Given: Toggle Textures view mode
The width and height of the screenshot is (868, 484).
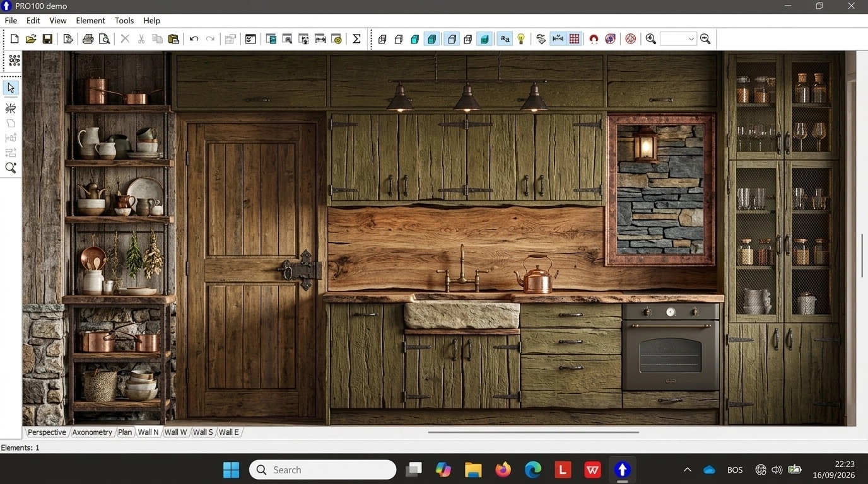Looking at the screenshot, I should [431, 39].
